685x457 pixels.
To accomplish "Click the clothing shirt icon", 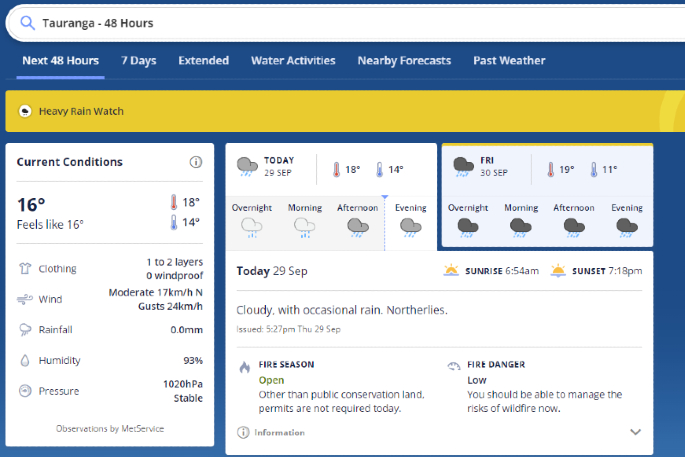I will (x=25, y=268).
